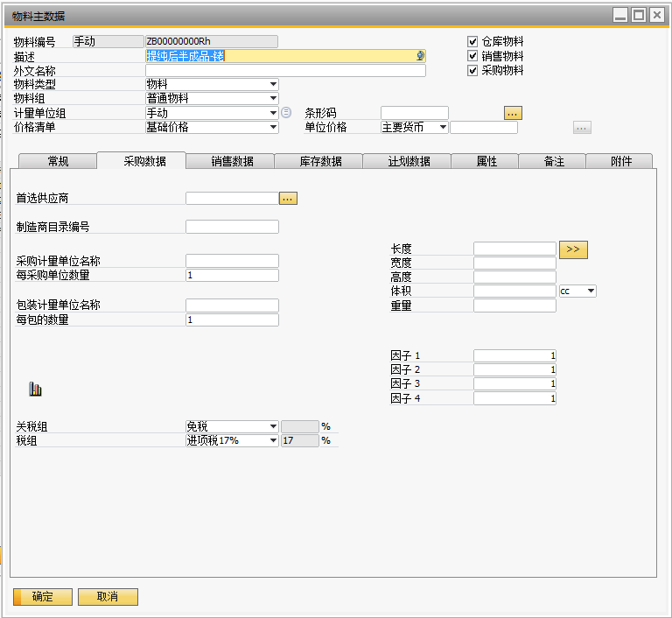672x618 pixels.
Task: Click the 手动 numbering series field
Action: (x=108, y=42)
